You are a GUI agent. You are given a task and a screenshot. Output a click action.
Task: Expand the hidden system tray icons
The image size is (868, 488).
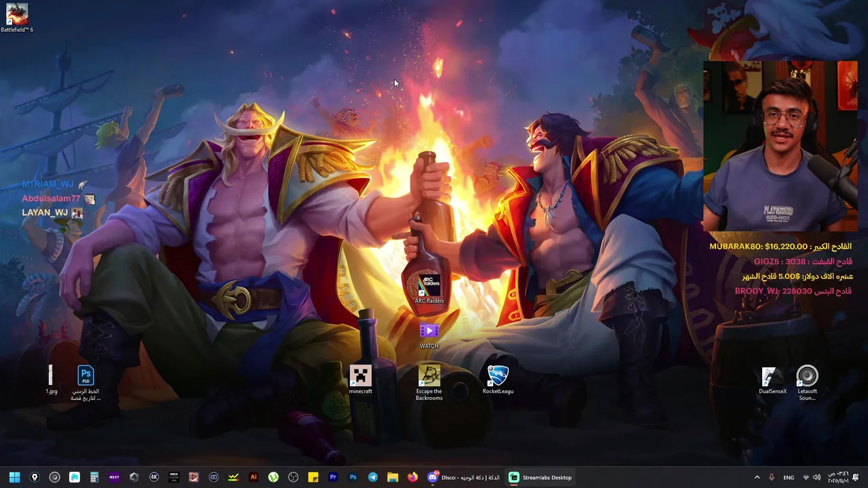pyautogui.click(x=757, y=477)
